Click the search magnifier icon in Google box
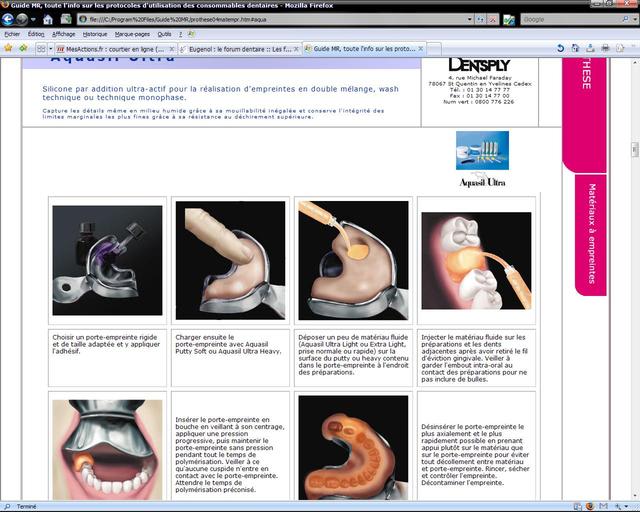 pyautogui.click(x=627, y=19)
